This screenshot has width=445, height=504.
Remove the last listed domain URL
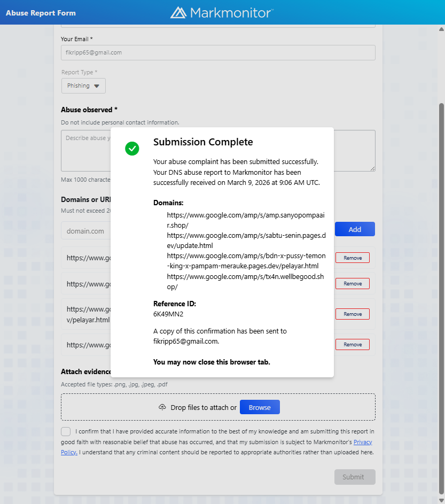tap(353, 345)
